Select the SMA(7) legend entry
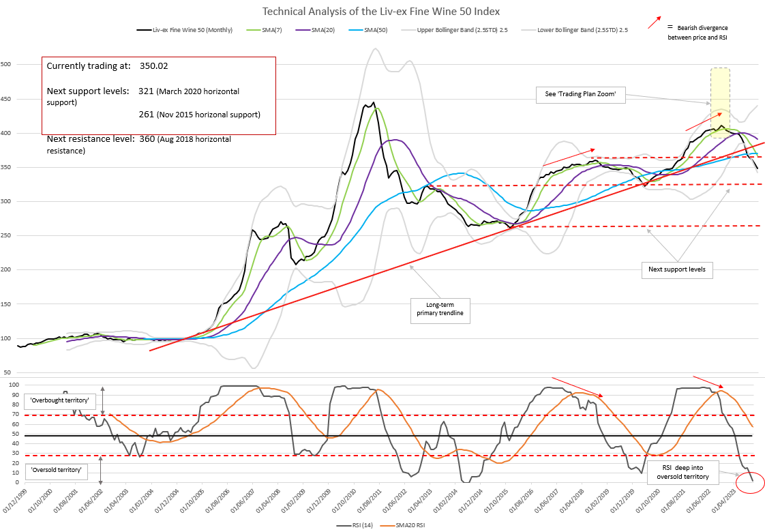The height and width of the screenshot is (532, 765). tap(265, 30)
